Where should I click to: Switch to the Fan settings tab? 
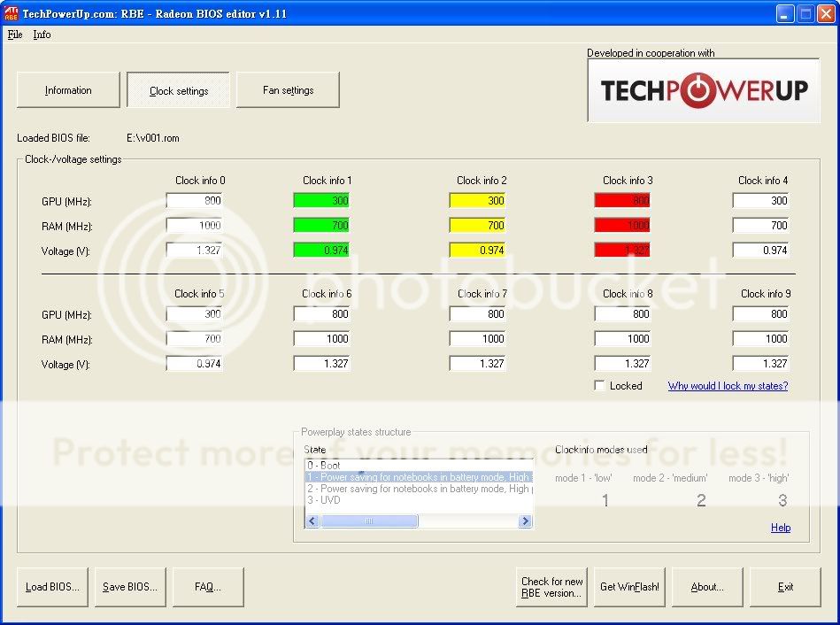288,90
